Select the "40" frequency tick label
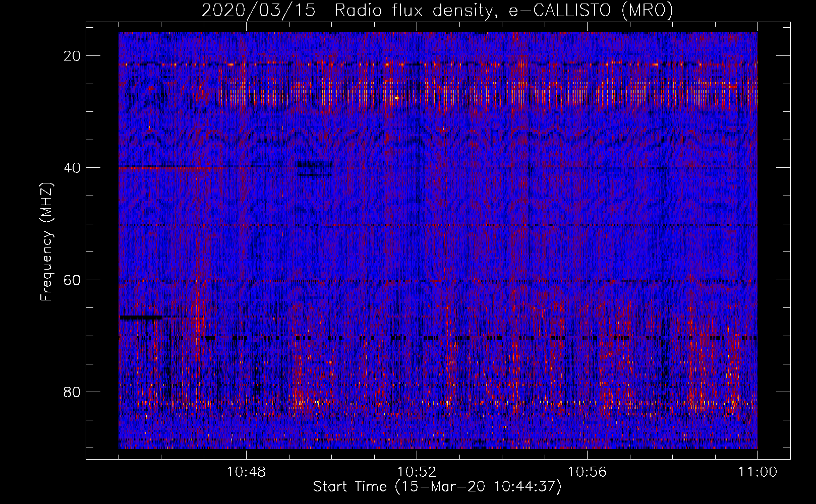This screenshot has width=816, height=504. pyautogui.click(x=73, y=168)
